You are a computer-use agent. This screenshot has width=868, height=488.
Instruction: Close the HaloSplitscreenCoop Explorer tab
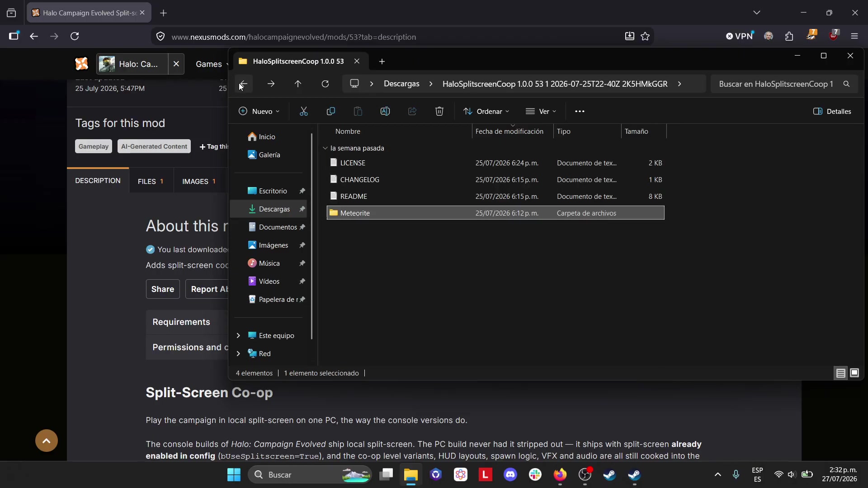click(357, 61)
